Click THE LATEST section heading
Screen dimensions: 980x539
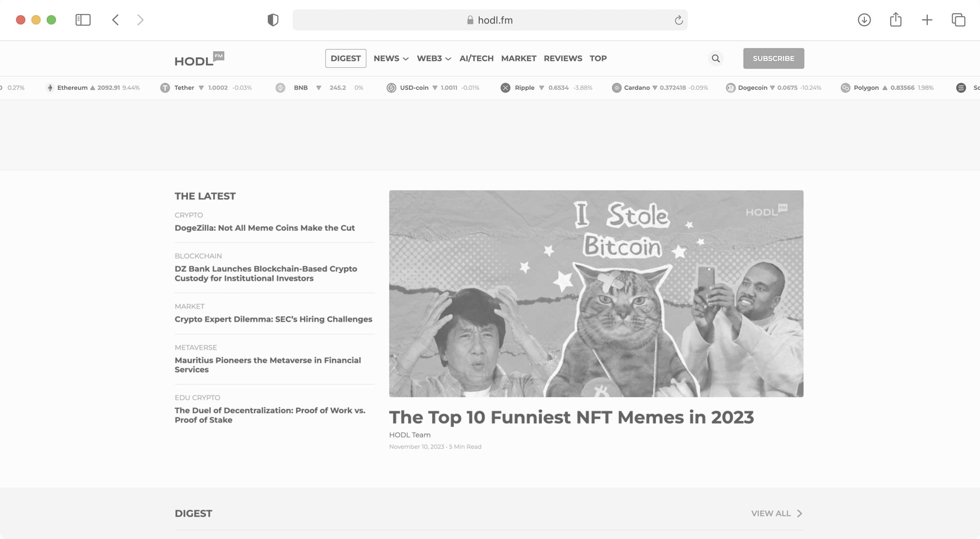(205, 196)
